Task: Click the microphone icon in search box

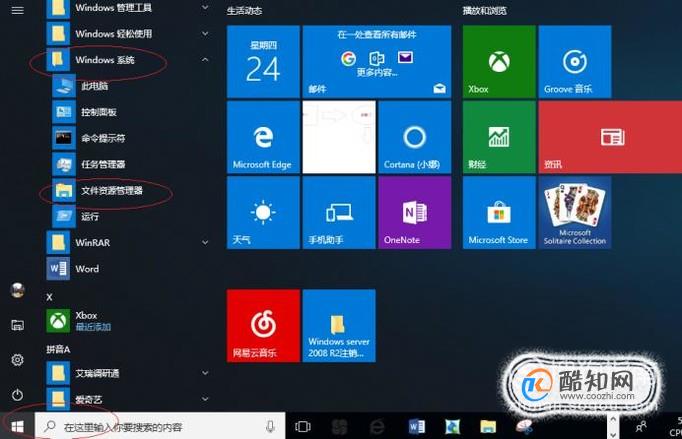Action: (270, 426)
